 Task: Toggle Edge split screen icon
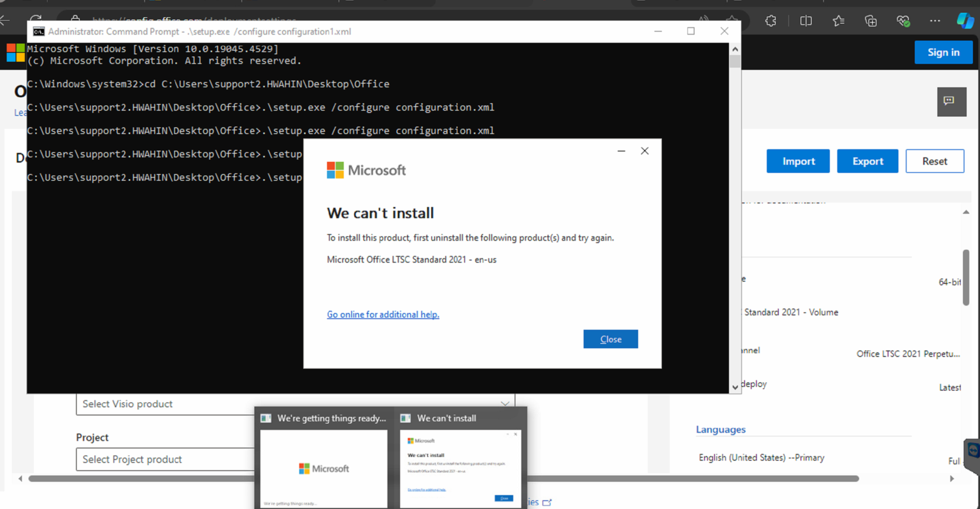tap(805, 21)
